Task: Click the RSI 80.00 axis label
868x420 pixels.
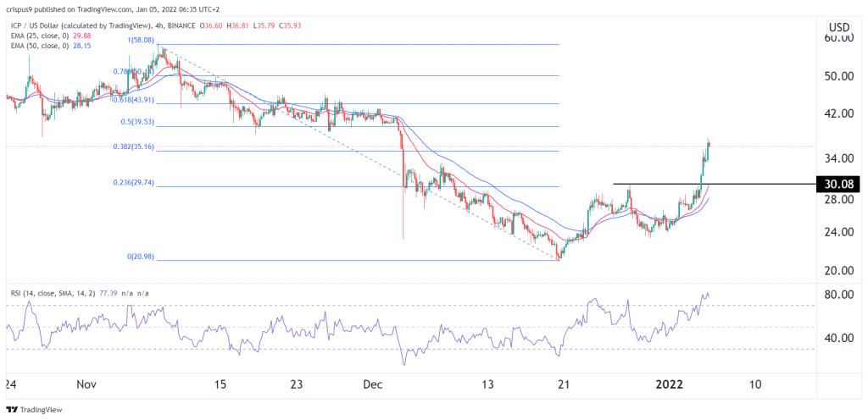Action: tap(839, 296)
